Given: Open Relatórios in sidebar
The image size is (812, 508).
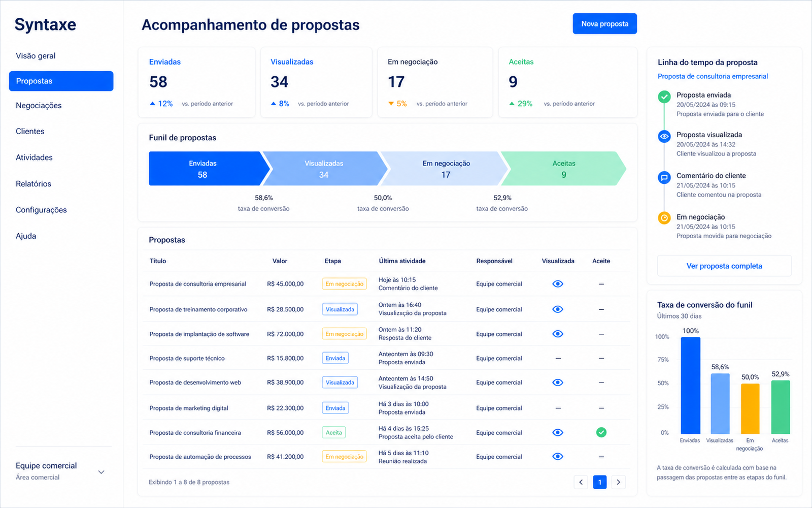Looking at the screenshot, I should coord(33,184).
